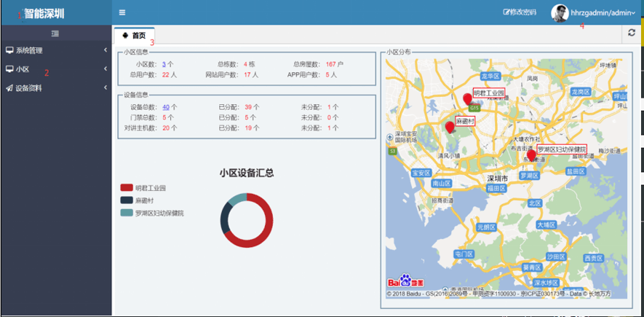644x317 pixels.
Task: Click the 龙岗区 district label on map
Action: 581,92
